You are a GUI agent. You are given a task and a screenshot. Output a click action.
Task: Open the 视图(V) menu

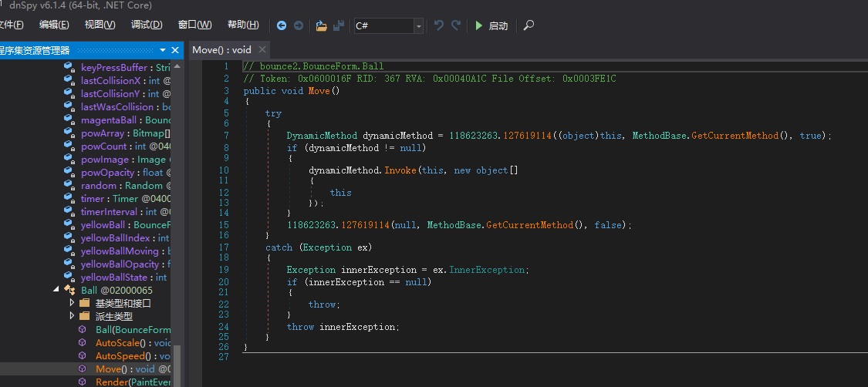[100, 25]
